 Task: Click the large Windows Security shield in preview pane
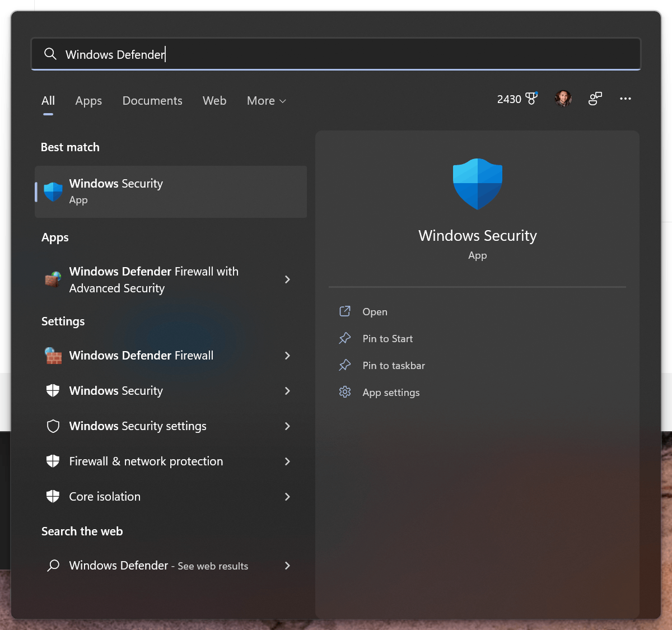(x=478, y=184)
